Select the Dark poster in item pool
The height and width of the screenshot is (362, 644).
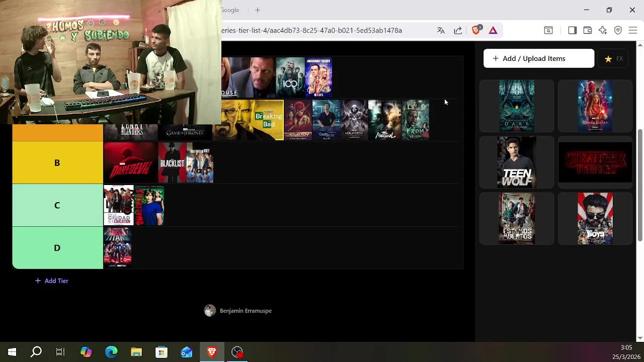(x=517, y=106)
